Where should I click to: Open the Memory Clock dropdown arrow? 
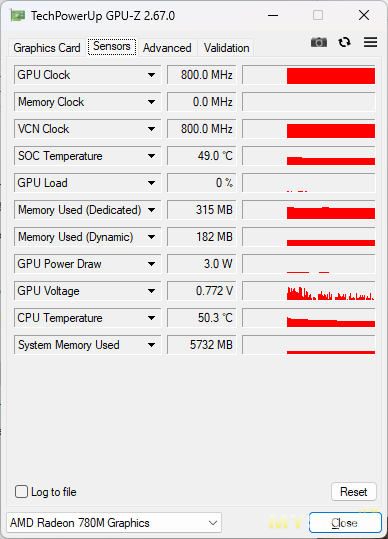(x=151, y=102)
